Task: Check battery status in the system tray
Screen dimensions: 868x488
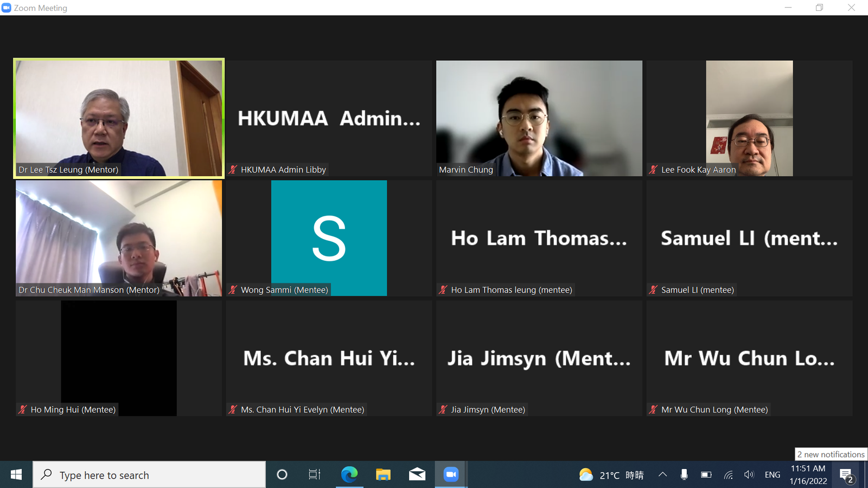Action: click(706, 475)
